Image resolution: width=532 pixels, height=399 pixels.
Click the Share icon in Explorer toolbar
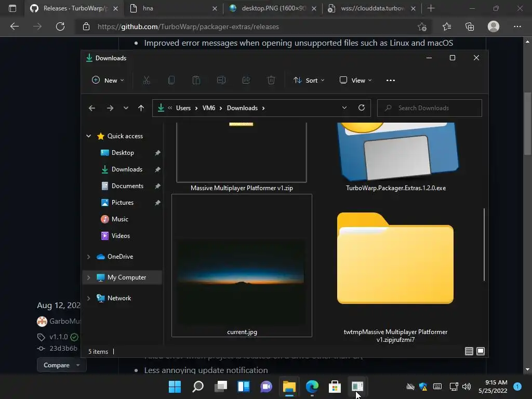click(246, 81)
